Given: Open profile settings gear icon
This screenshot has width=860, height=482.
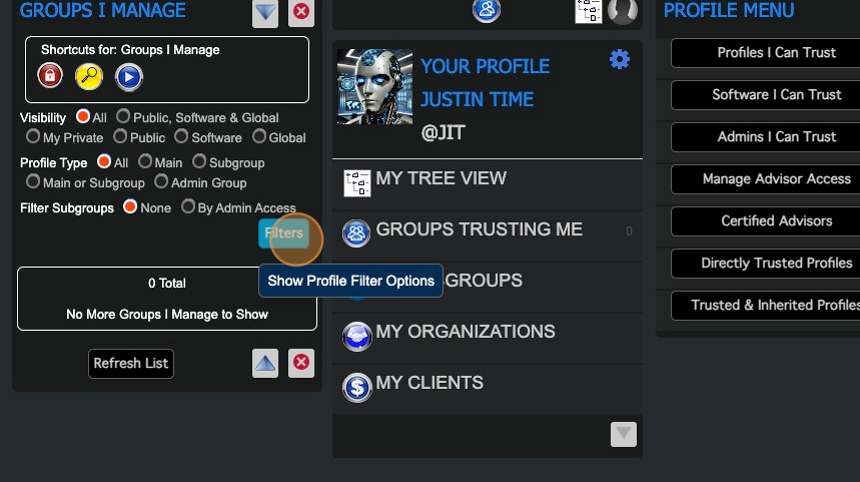Looking at the screenshot, I should point(620,59).
